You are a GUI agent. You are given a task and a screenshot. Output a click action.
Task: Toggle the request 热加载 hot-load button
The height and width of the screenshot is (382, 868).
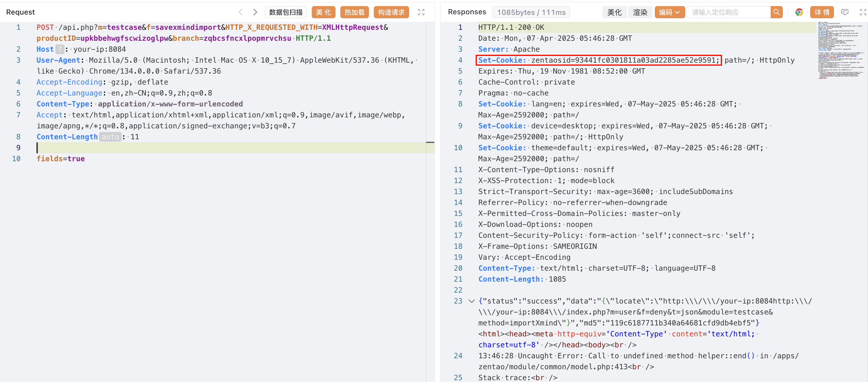(x=354, y=12)
